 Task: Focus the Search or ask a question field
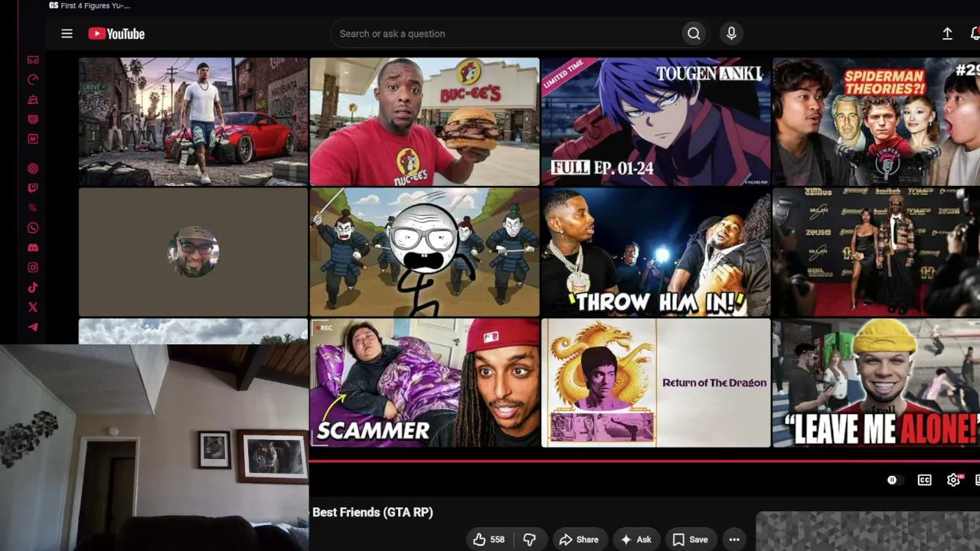point(507,34)
